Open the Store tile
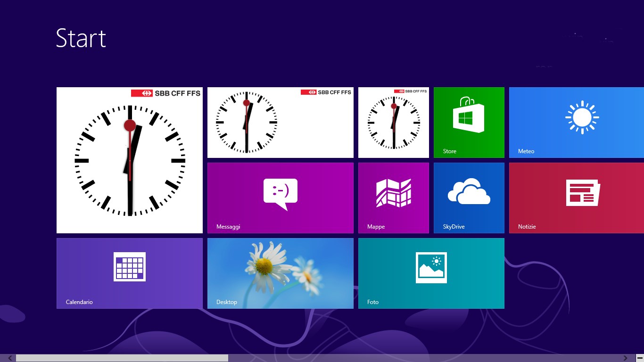This screenshot has width=644, height=362. click(469, 123)
